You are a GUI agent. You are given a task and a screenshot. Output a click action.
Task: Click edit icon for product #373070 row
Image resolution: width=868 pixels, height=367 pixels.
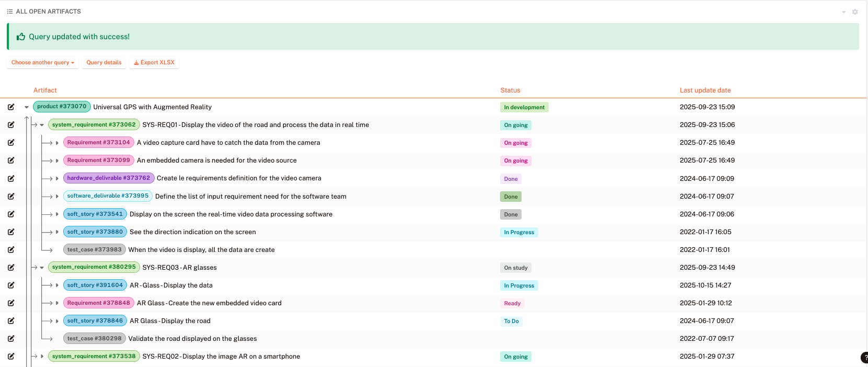coord(11,107)
